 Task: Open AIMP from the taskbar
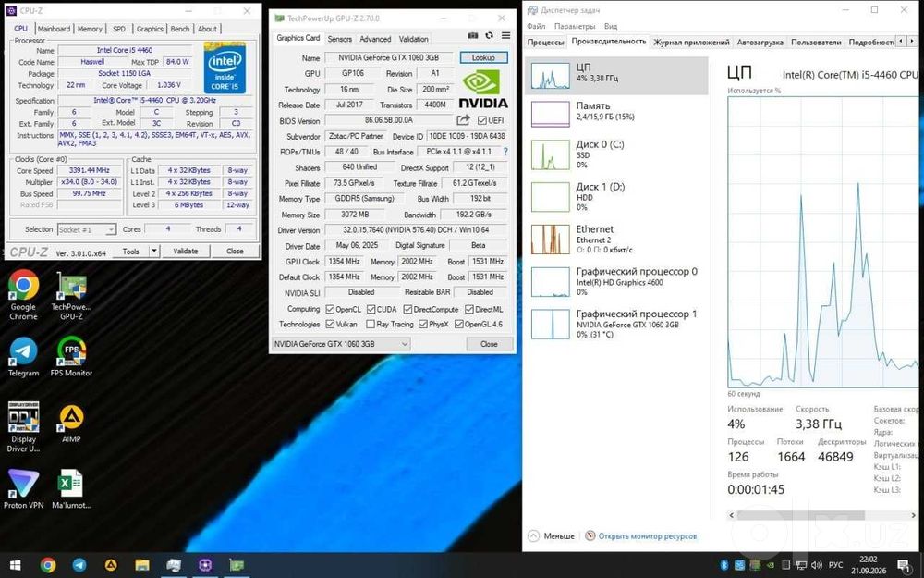[111, 565]
